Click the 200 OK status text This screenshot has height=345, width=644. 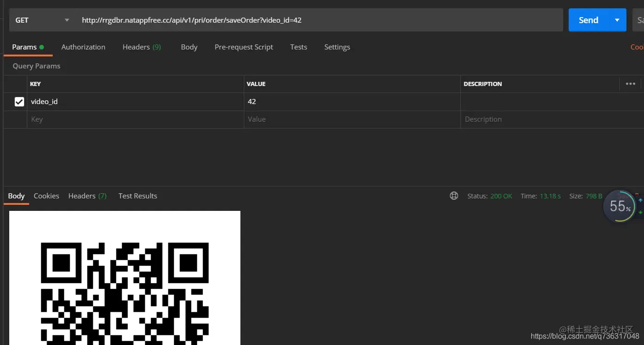coord(501,196)
